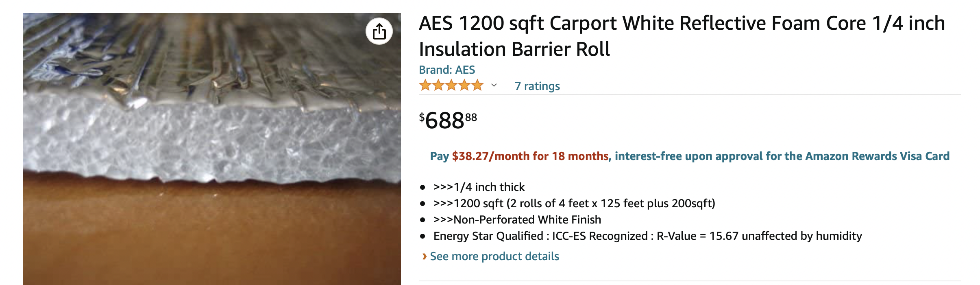Image resolution: width=980 pixels, height=285 pixels.
Task: Select the Energy Star Qualified bullet
Action: [647, 236]
